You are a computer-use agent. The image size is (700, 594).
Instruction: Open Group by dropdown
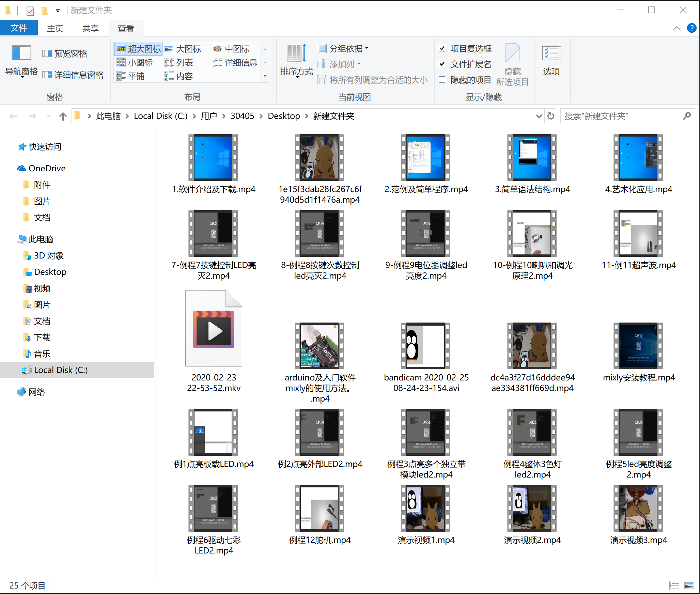[x=343, y=49]
